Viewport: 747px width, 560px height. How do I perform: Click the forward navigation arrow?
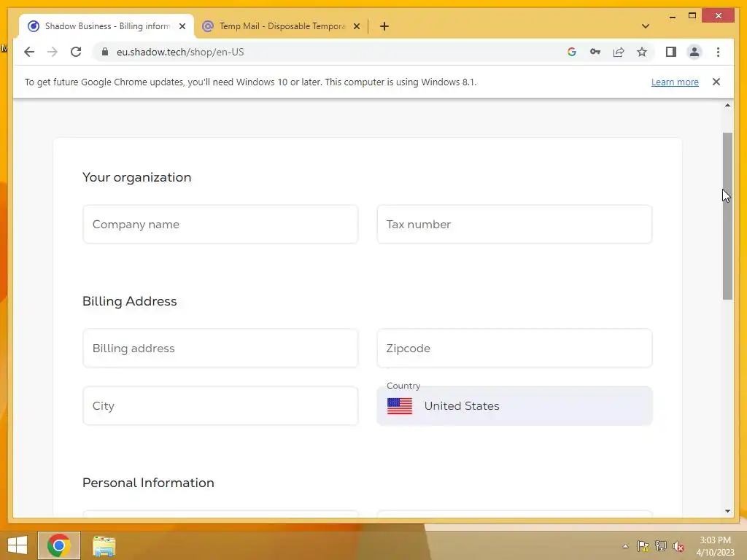click(x=53, y=52)
